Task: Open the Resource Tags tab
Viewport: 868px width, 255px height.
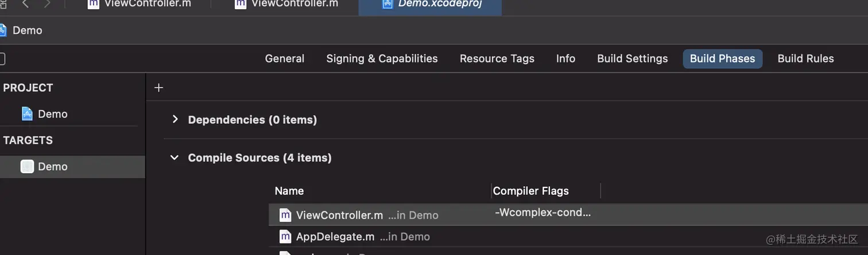Action: coord(497,58)
